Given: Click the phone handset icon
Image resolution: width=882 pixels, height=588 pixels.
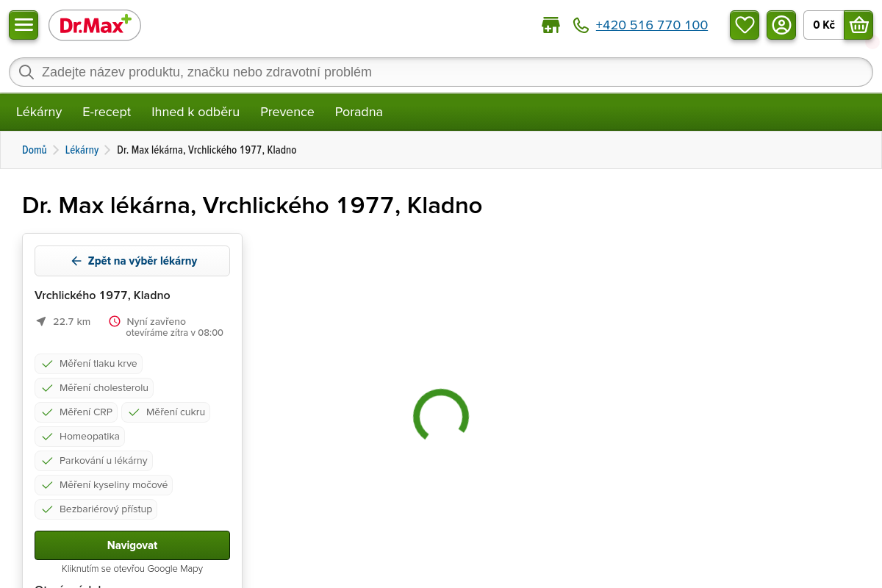Looking at the screenshot, I should tap(581, 26).
